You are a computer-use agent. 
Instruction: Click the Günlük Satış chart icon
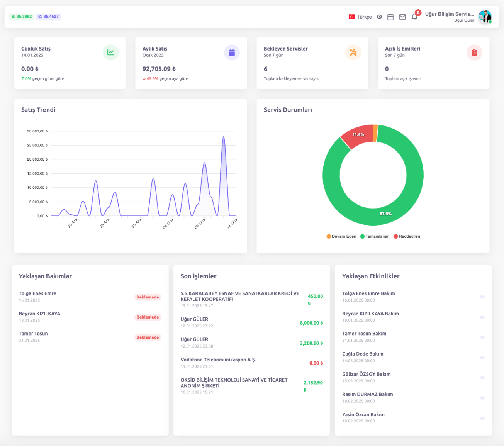[x=110, y=53]
